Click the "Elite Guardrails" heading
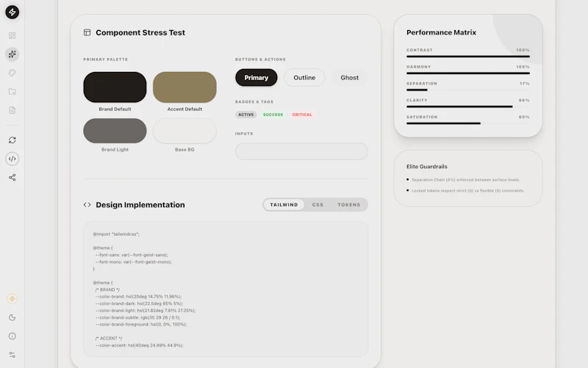This screenshot has width=588, height=368. point(427,167)
